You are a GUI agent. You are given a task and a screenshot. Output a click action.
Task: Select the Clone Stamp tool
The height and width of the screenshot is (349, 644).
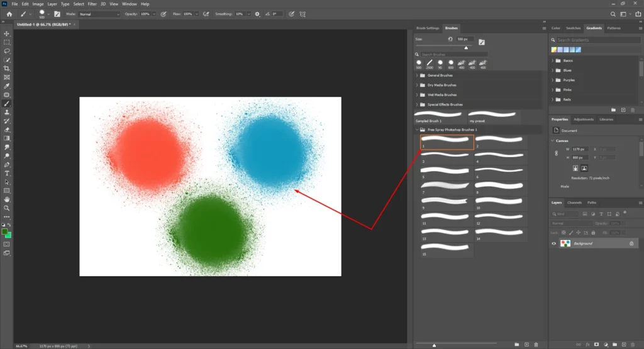6,112
